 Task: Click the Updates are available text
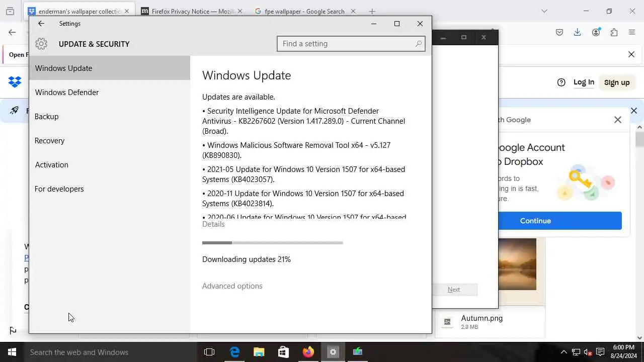pos(238,97)
